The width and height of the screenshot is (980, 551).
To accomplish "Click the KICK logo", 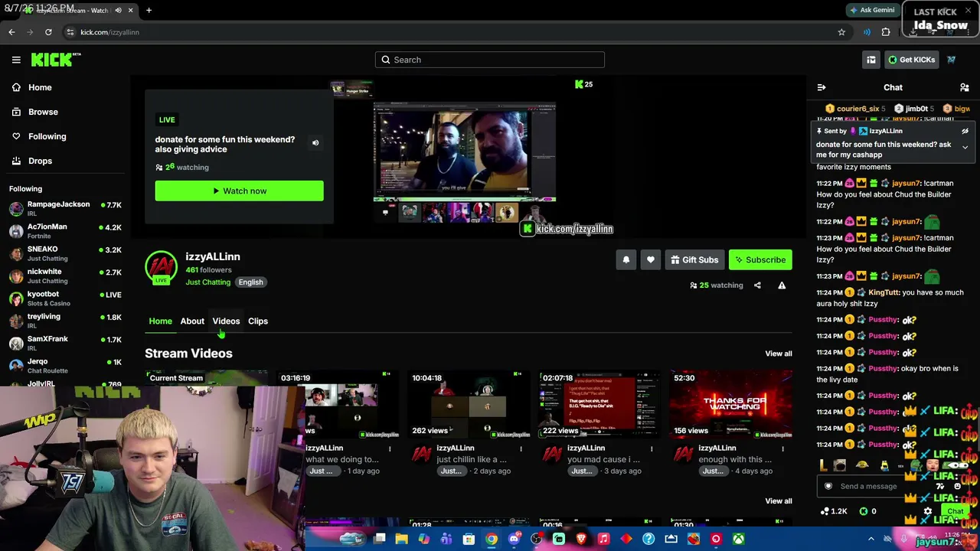I will click(55, 60).
